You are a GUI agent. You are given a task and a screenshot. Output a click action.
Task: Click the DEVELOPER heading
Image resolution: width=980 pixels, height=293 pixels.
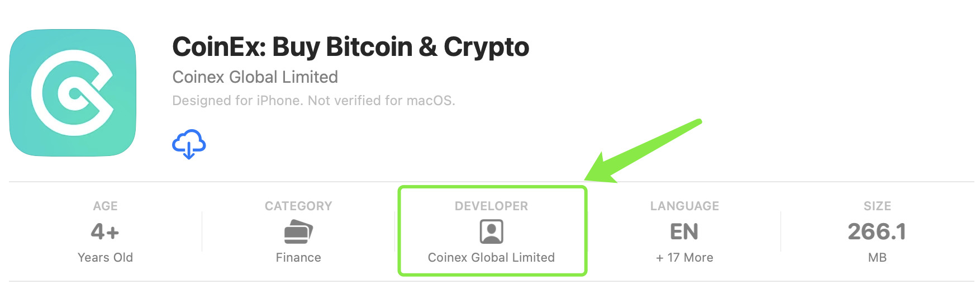click(x=492, y=206)
